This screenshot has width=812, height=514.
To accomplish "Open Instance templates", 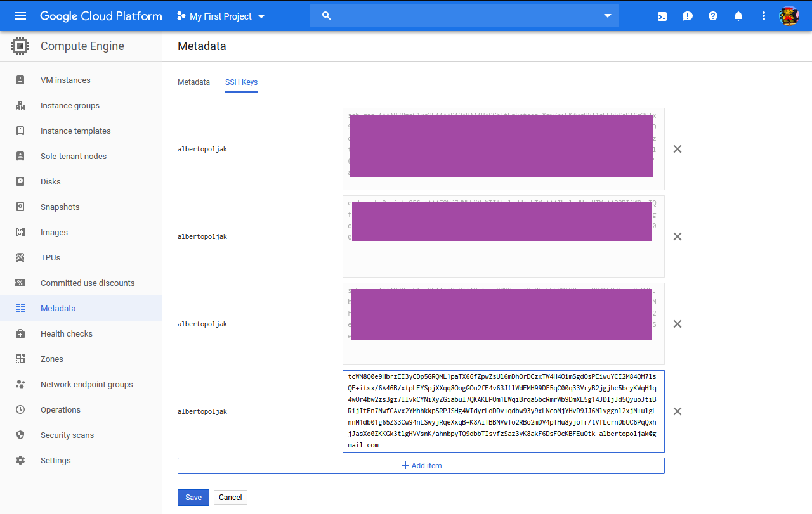I will 75,131.
